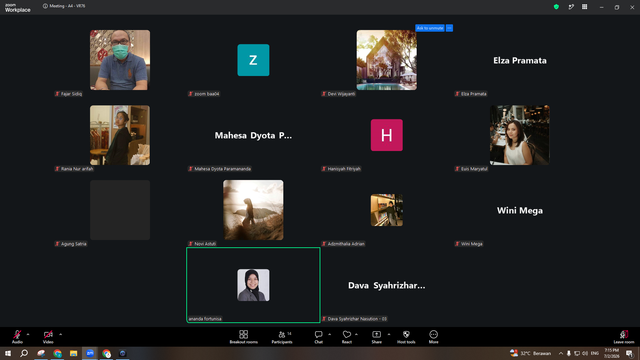Click the ananda fortunisa name label
The width and height of the screenshot is (640, 360).
(205, 319)
